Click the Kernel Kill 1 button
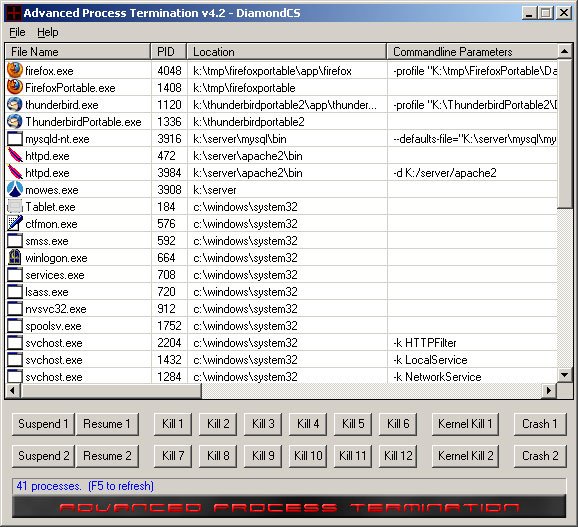Screen dimensions: 578x527 pos(465,424)
